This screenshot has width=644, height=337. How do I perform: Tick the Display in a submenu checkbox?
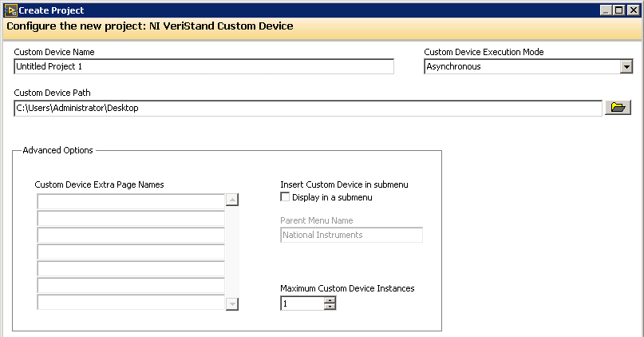pos(285,197)
